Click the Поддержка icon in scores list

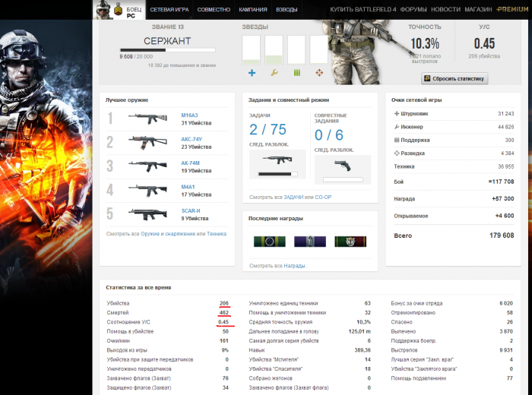[396, 140]
